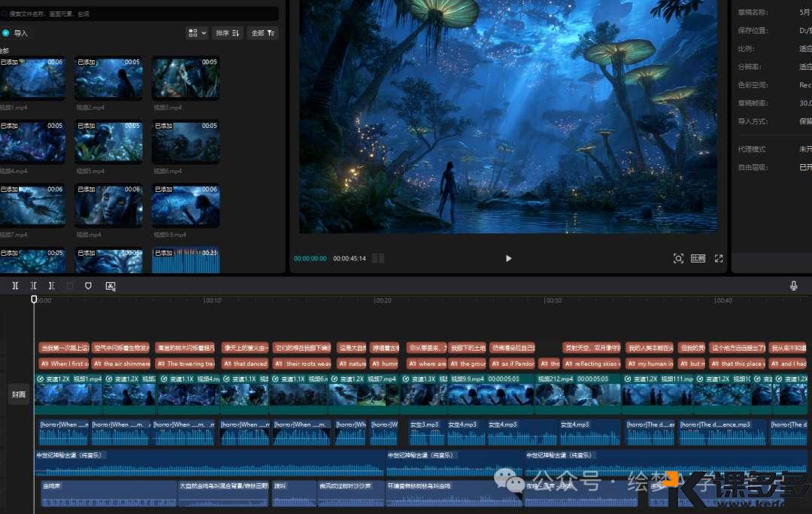Viewport: 812px width, 514px height.
Task: Select the 视频7.mp4 thumbnail in media bin
Action: pyautogui.click(x=32, y=205)
